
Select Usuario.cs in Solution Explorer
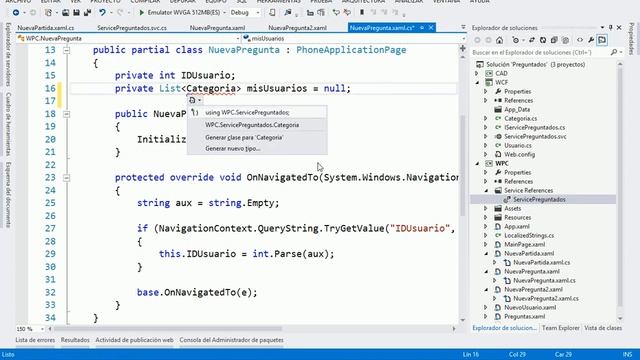click(518, 145)
